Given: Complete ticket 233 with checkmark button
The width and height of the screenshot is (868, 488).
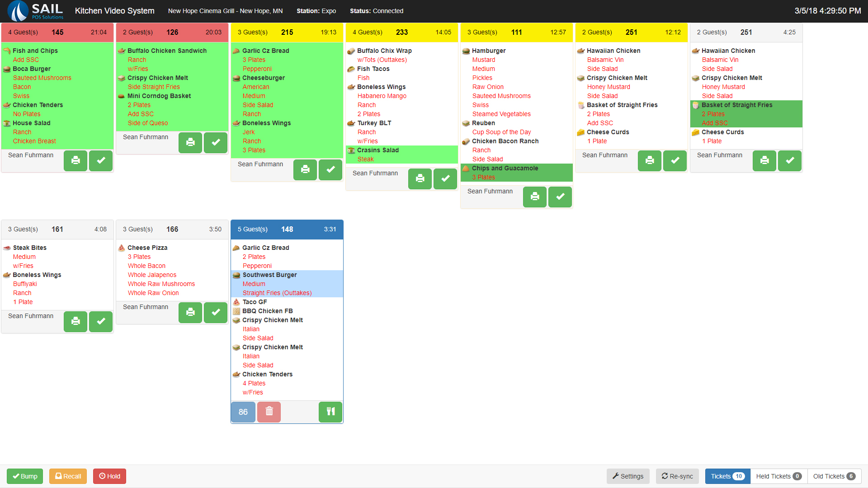Looking at the screenshot, I should pos(445,178).
